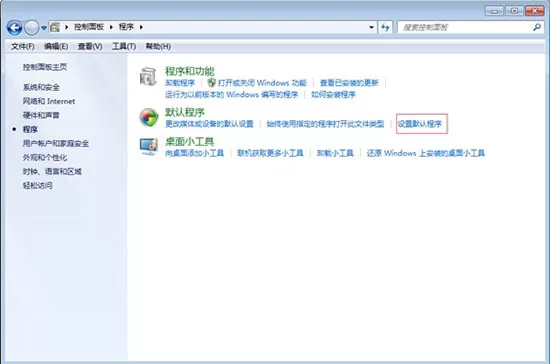The width and height of the screenshot is (550, 364).
Task: Open 时钟、语言和区域 in sidebar
Action: tap(52, 171)
